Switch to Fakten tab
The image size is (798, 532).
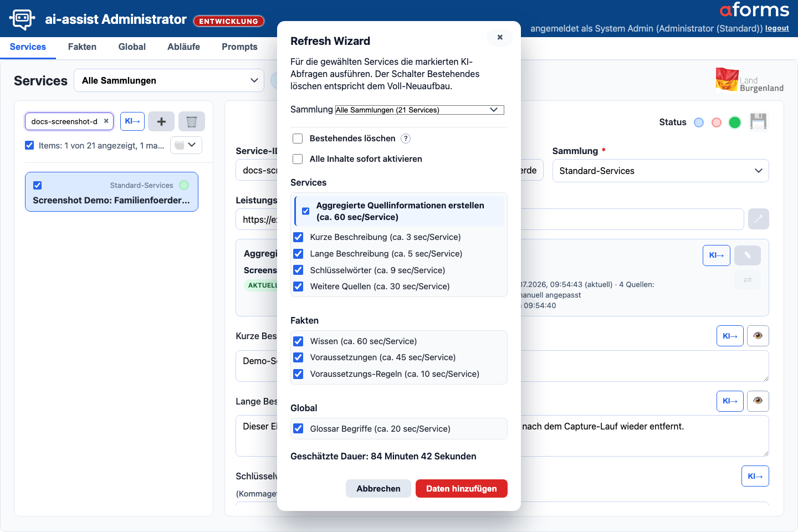pyautogui.click(x=82, y=47)
